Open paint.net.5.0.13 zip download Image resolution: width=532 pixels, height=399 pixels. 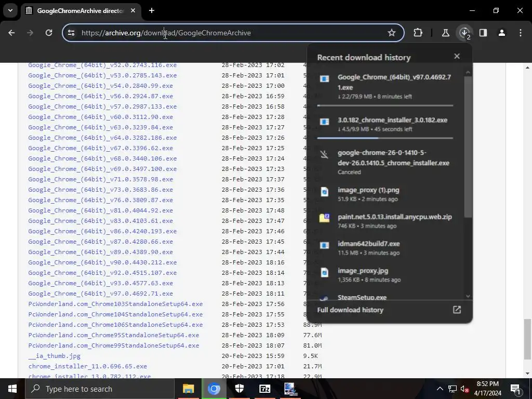tap(385, 221)
